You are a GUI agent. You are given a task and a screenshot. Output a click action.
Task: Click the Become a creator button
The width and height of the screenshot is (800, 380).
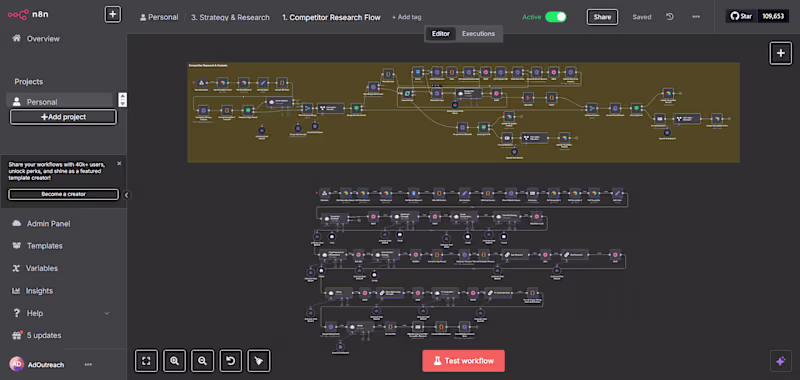tap(63, 194)
